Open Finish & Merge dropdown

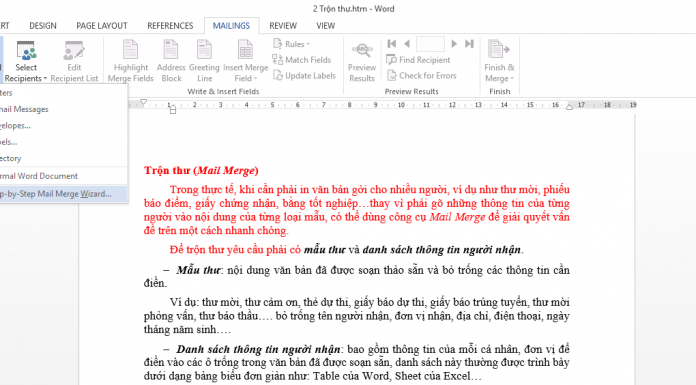click(x=499, y=61)
